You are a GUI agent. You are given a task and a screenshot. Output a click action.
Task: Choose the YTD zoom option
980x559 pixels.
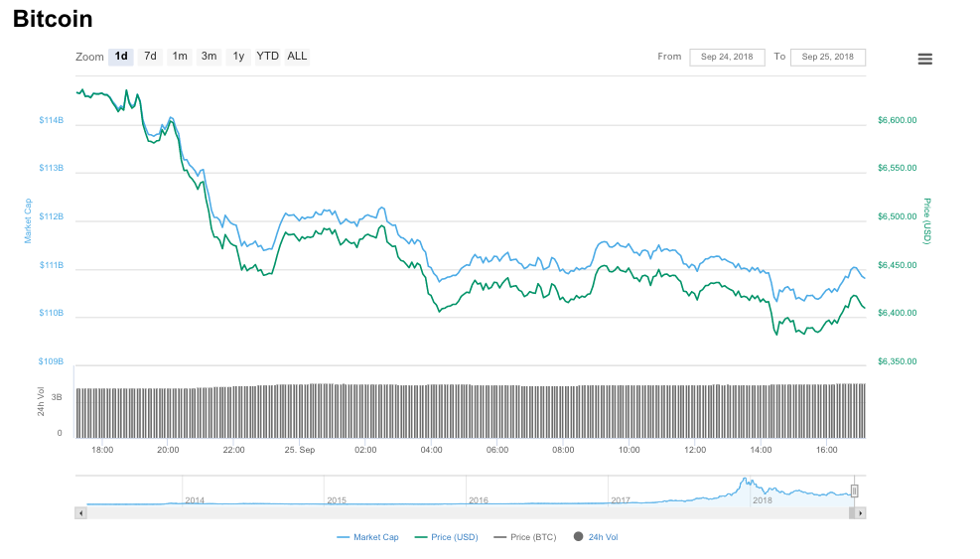[267, 57]
